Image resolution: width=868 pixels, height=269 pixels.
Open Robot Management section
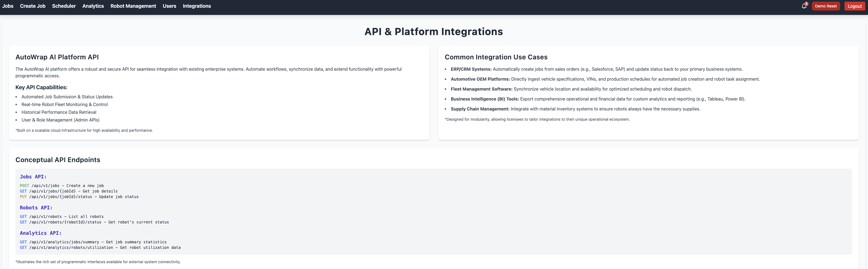tap(133, 6)
